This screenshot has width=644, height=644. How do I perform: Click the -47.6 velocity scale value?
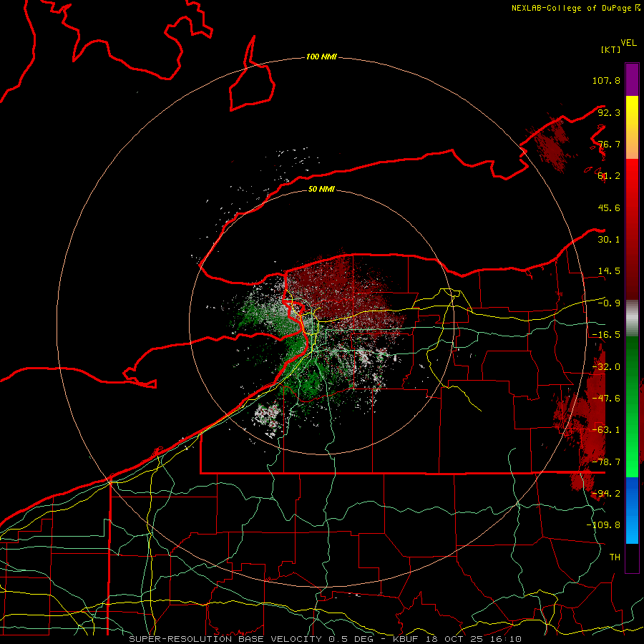click(x=606, y=399)
